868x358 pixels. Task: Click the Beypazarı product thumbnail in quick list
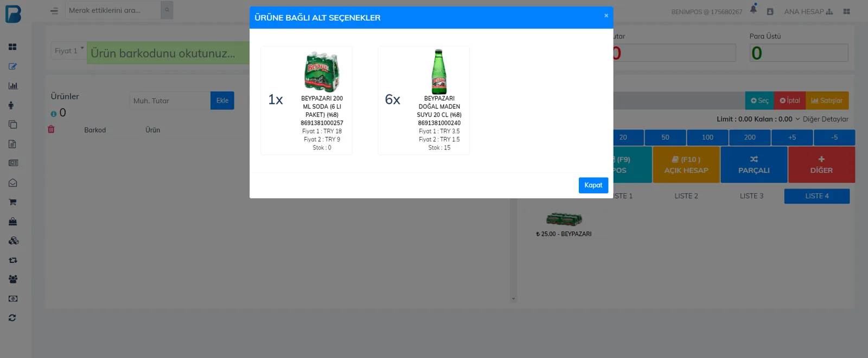(x=564, y=219)
